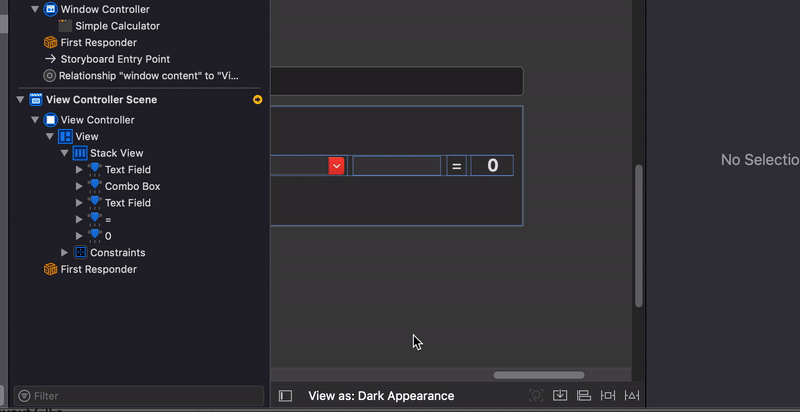Viewport: 800px width, 412px height.
Task: Click the yellow warning arrow beside View Controller Scene
Action: tap(258, 99)
